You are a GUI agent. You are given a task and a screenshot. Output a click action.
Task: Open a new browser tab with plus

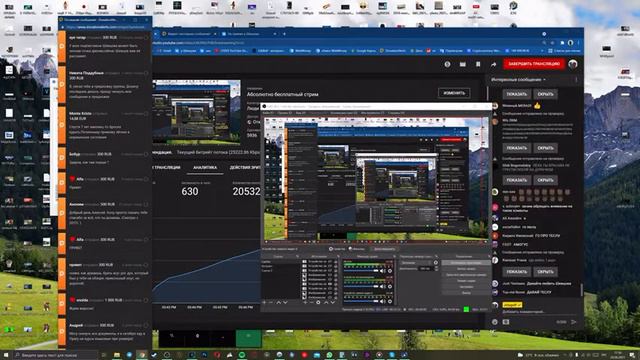[284, 34]
